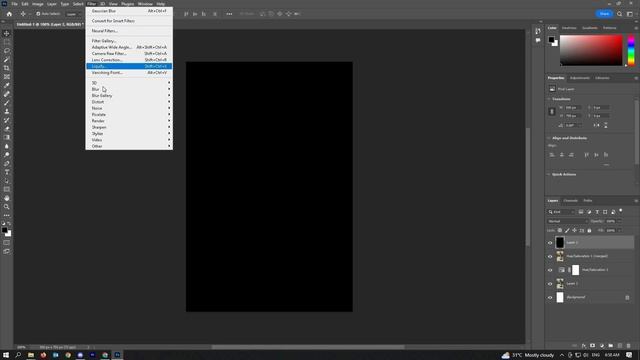Screen dimensions: 640x360
Task: Toggle the Auto-Select checkbox
Action: pos(38,14)
